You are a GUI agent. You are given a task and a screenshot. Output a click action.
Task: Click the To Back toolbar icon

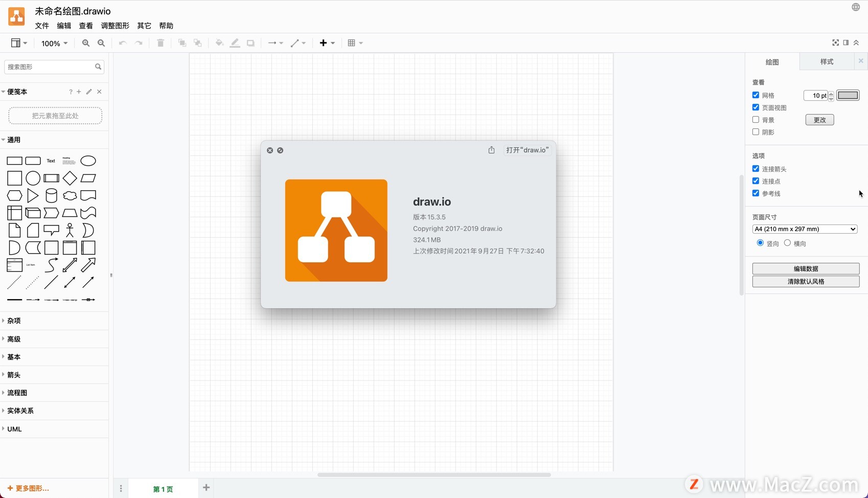pyautogui.click(x=198, y=43)
